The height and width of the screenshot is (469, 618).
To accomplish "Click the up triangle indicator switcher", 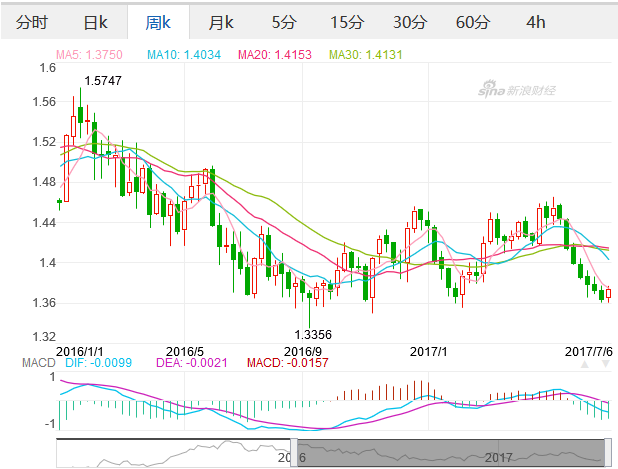I will (x=585, y=364).
